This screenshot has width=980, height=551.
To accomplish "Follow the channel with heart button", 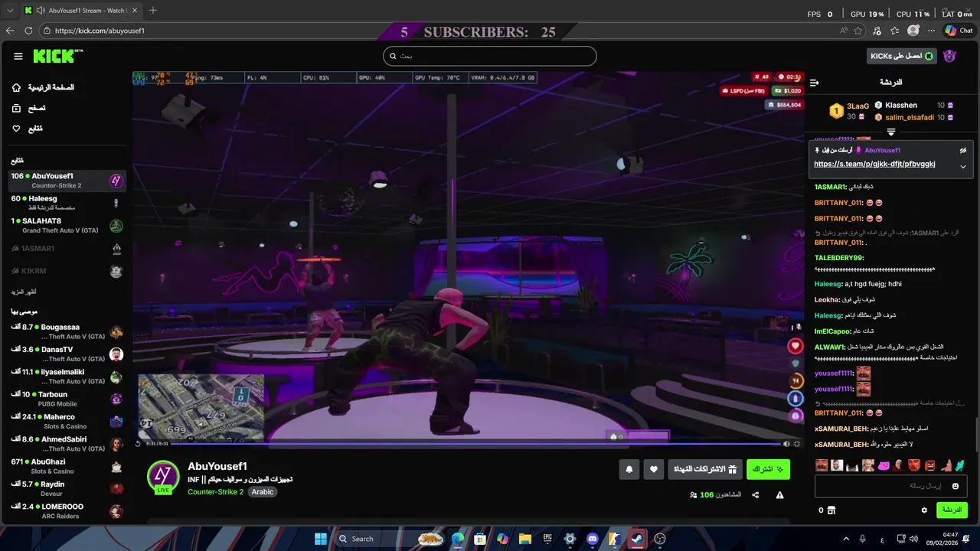I will point(653,469).
